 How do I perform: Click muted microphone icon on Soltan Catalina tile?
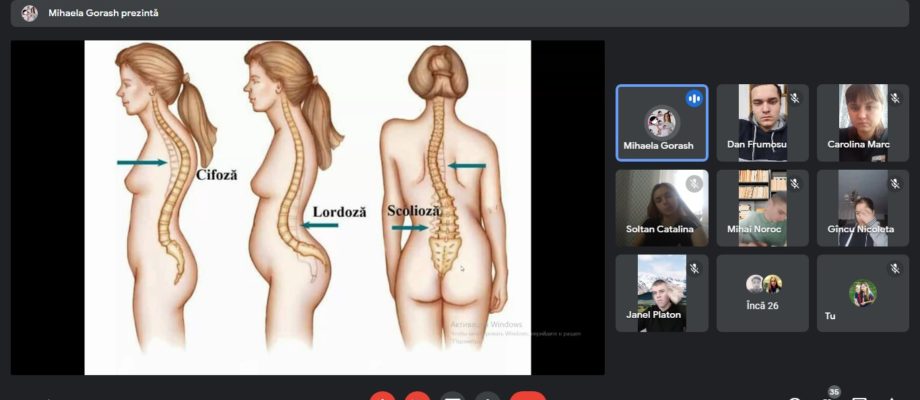click(694, 184)
